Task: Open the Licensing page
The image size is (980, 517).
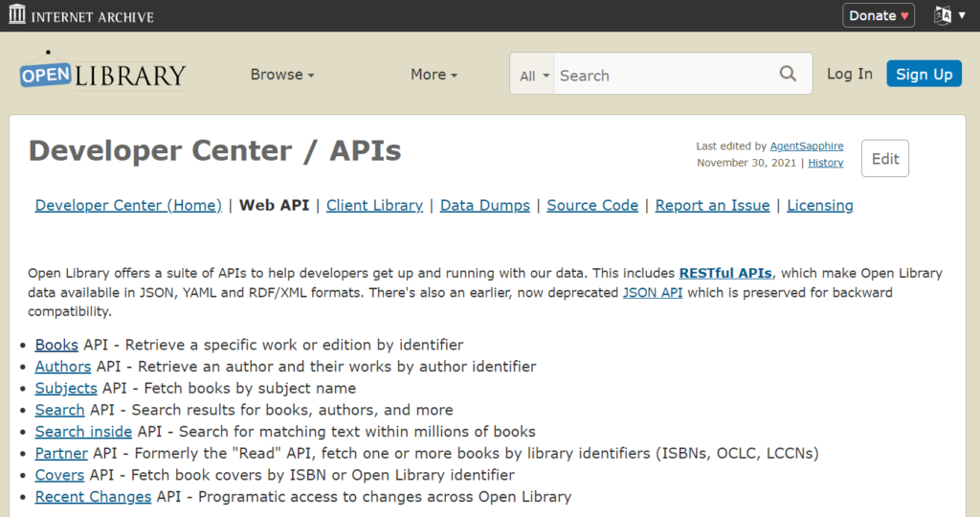Action: [x=820, y=205]
